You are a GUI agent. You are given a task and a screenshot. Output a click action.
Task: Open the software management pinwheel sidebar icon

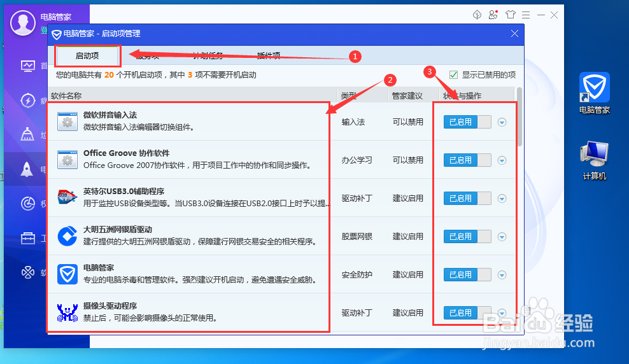[27, 272]
